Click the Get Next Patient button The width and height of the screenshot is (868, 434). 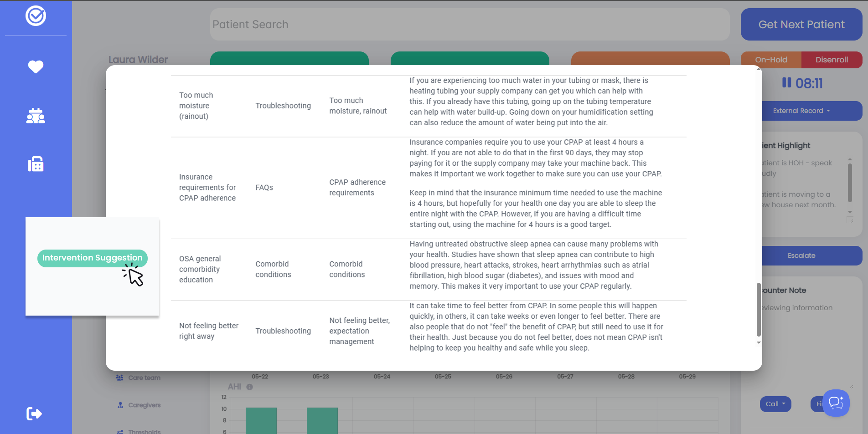coord(801,25)
